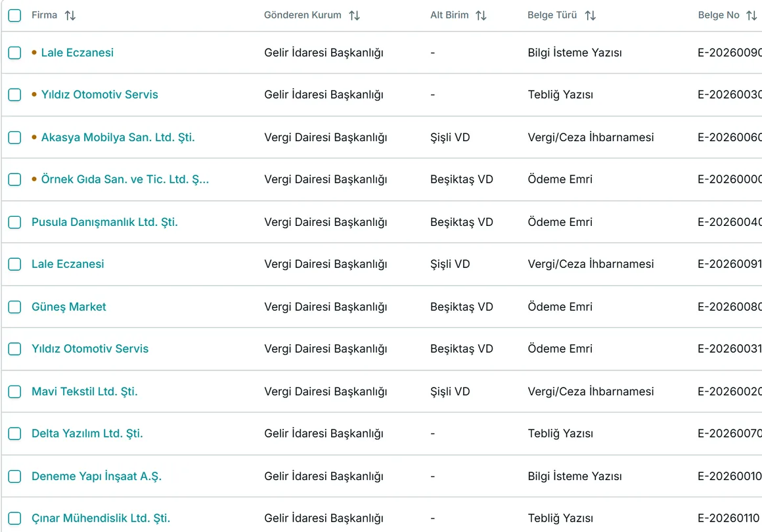Sort by Gönderen Kurum column

(354, 16)
